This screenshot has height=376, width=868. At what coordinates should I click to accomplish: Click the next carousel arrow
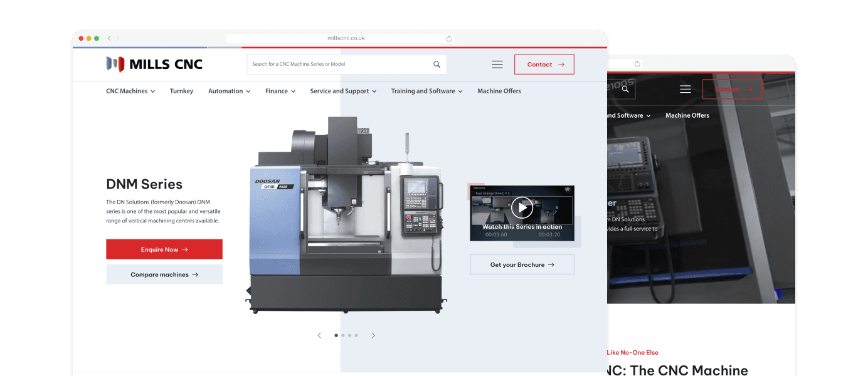click(x=373, y=335)
